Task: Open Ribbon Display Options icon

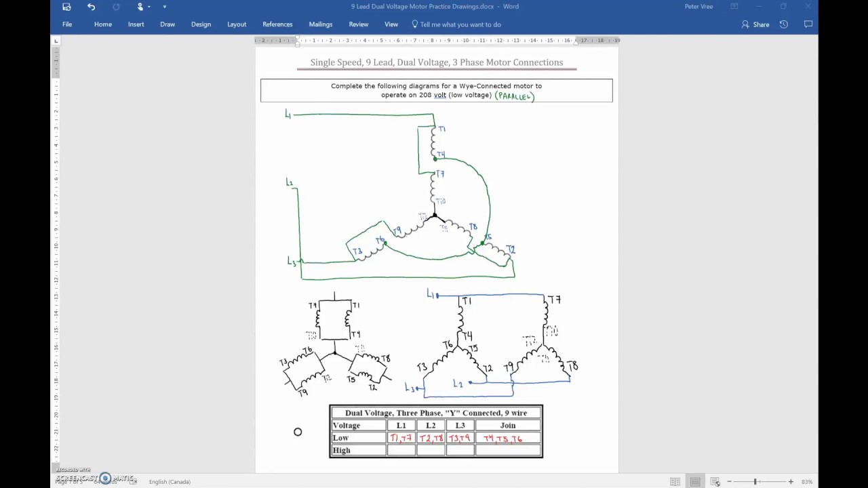Action: pos(734,7)
